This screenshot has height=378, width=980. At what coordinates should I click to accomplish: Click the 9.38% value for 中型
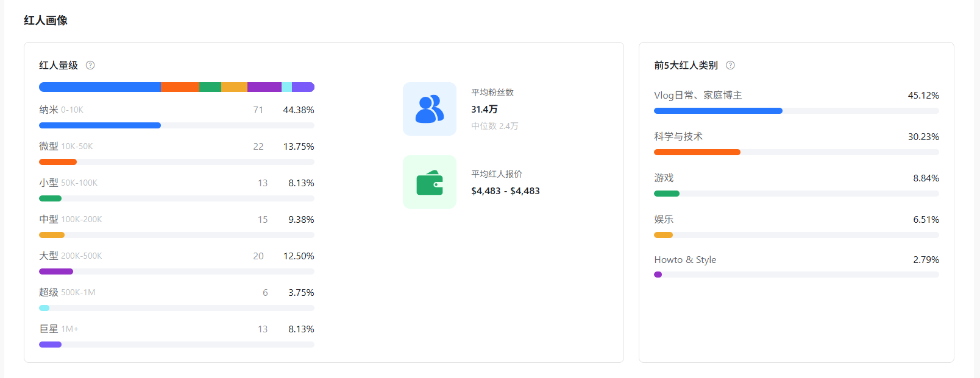tap(301, 219)
